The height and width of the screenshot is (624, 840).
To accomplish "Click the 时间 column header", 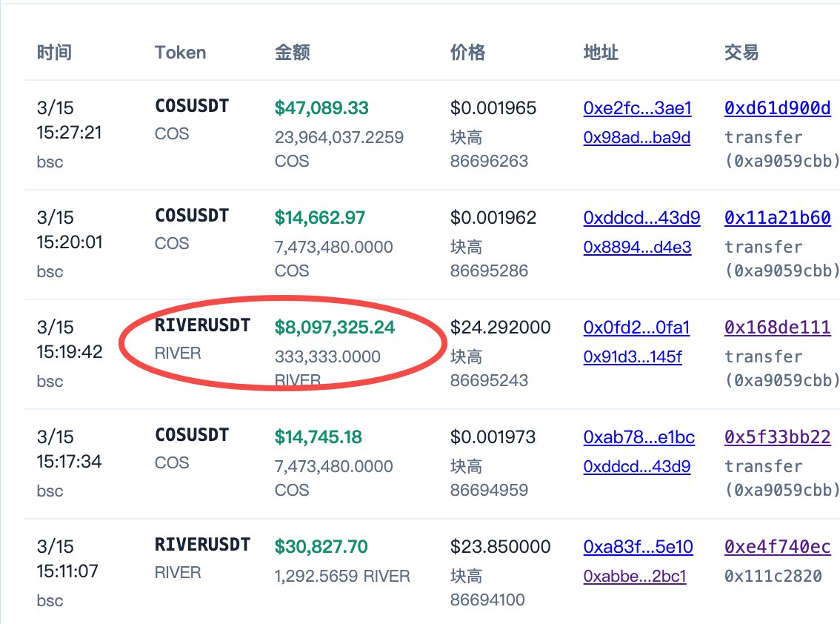I will (54, 53).
